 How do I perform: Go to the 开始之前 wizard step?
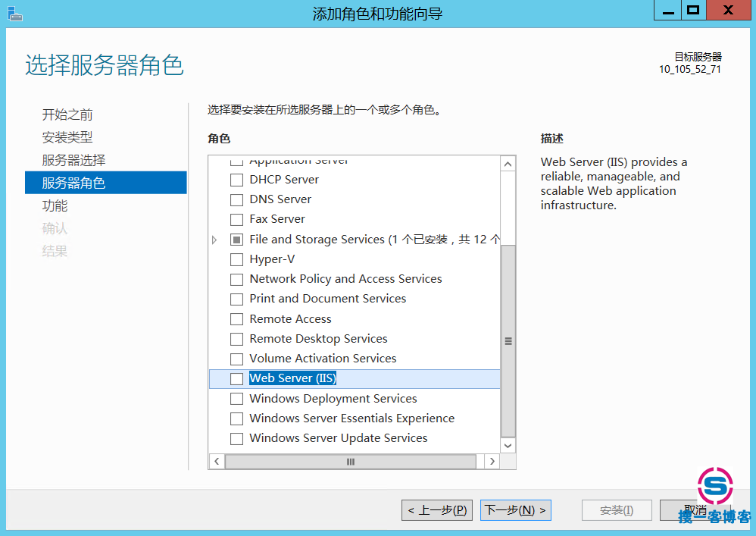[x=67, y=114]
